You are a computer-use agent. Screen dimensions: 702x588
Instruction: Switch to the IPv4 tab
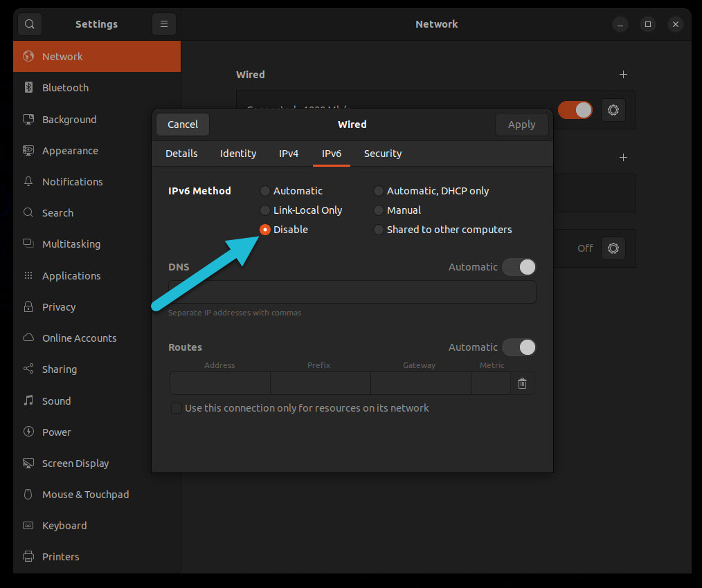click(x=289, y=154)
